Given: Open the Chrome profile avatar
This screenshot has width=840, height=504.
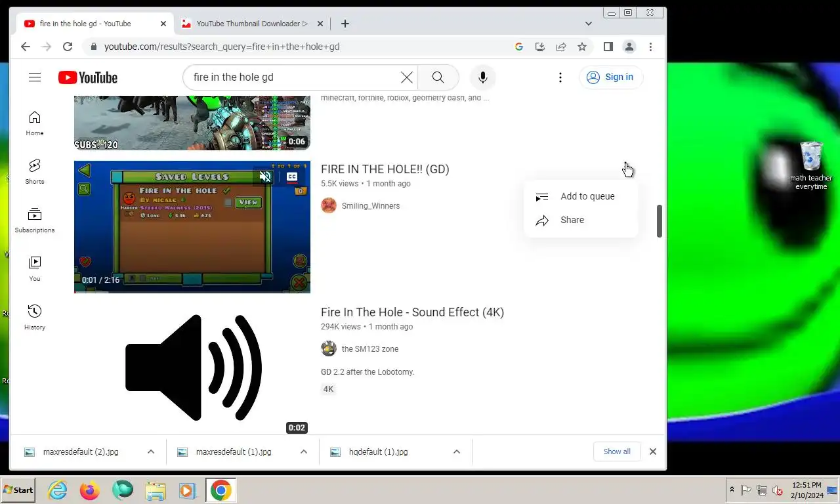Looking at the screenshot, I should (x=629, y=47).
